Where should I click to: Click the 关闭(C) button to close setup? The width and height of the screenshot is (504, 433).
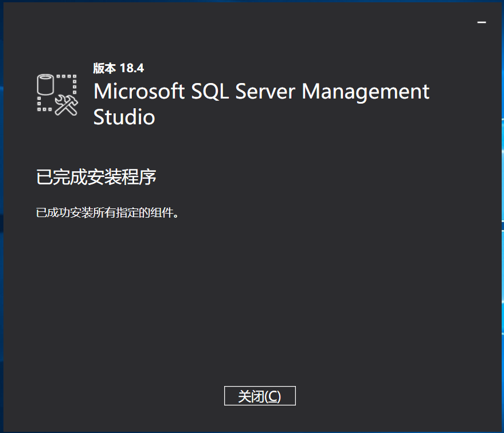coord(259,395)
